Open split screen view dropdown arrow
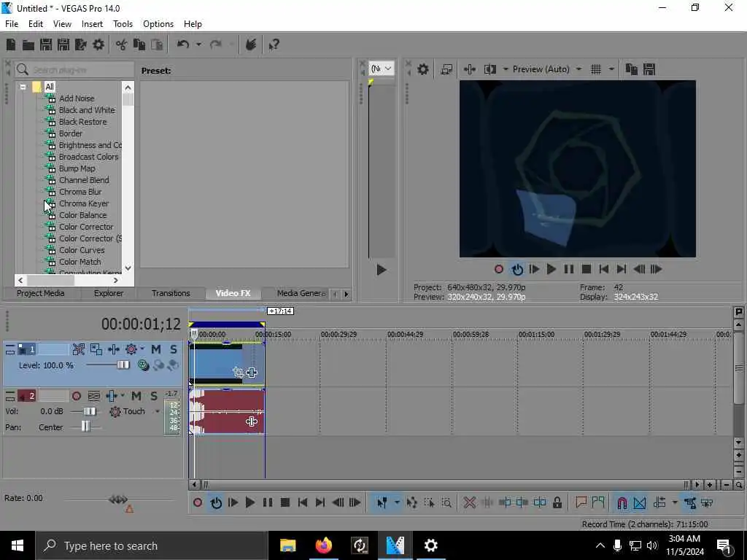The image size is (747, 560). click(x=505, y=69)
